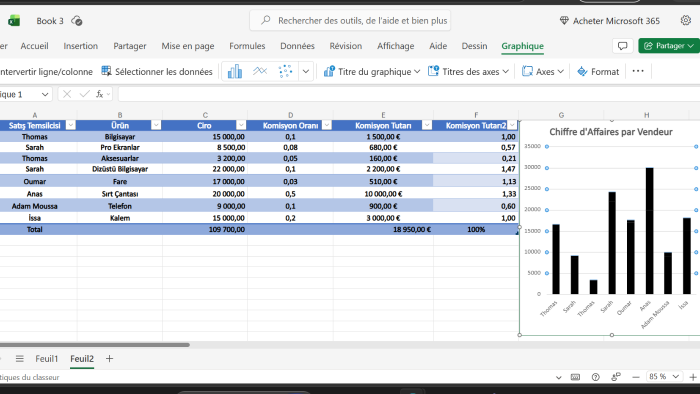Switch to sheet Feuil2
The height and width of the screenshot is (394, 700).
(x=82, y=358)
